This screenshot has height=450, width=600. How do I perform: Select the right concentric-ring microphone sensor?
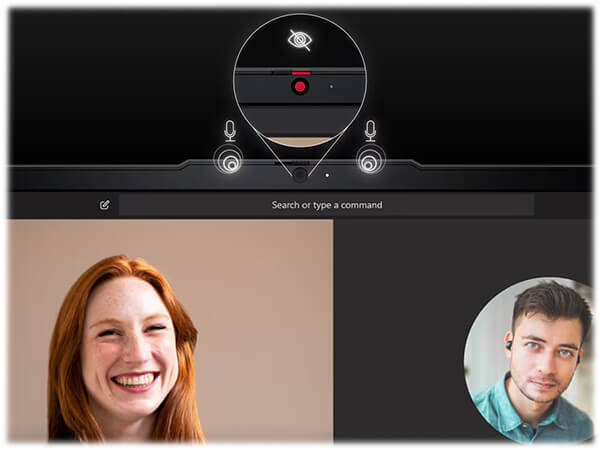(371, 160)
